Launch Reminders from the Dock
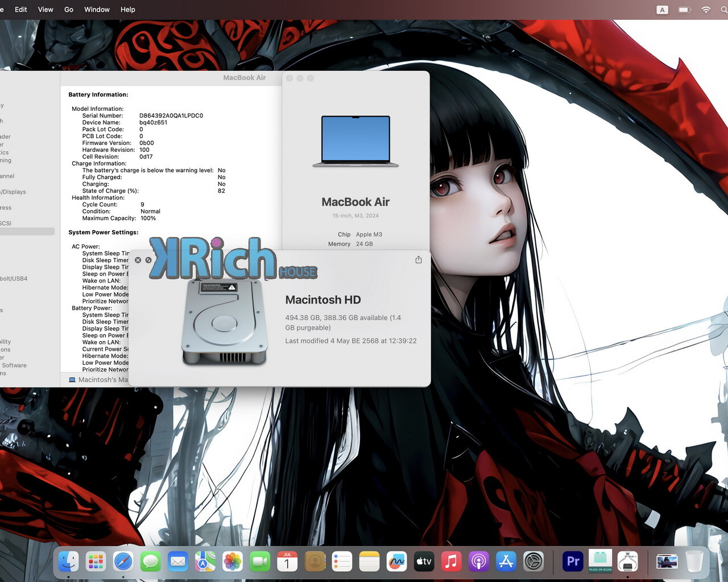Screen dimensions: 728x582 (342, 562)
